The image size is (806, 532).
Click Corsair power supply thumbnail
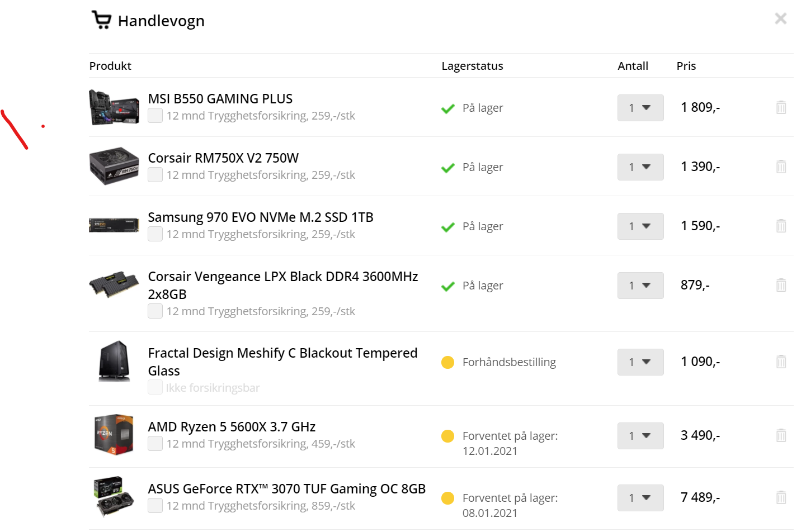114,166
